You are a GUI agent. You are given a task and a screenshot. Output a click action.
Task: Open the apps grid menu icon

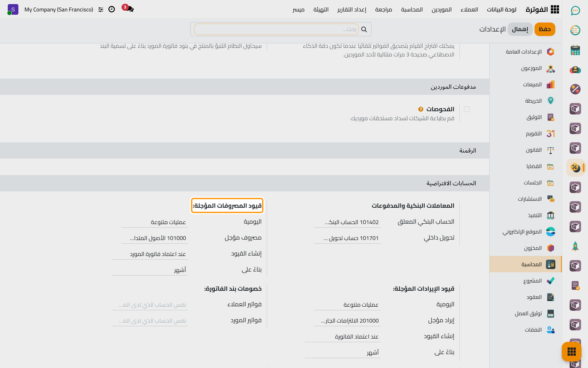(555, 10)
